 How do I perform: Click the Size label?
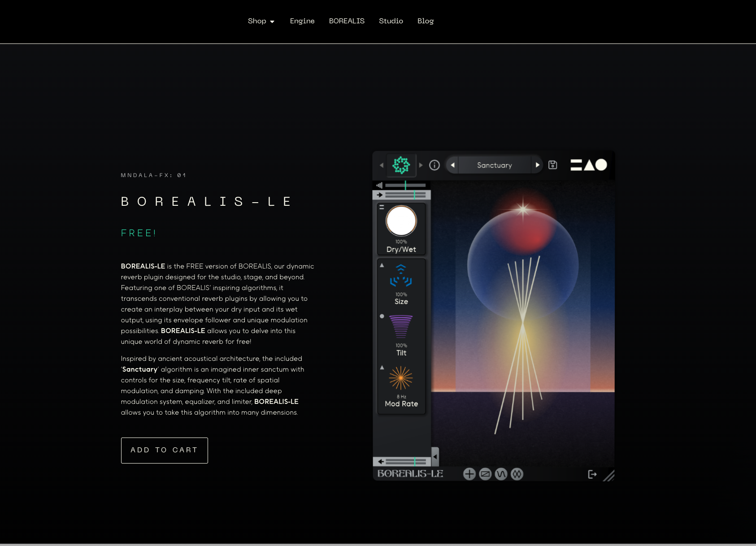tap(401, 302)
